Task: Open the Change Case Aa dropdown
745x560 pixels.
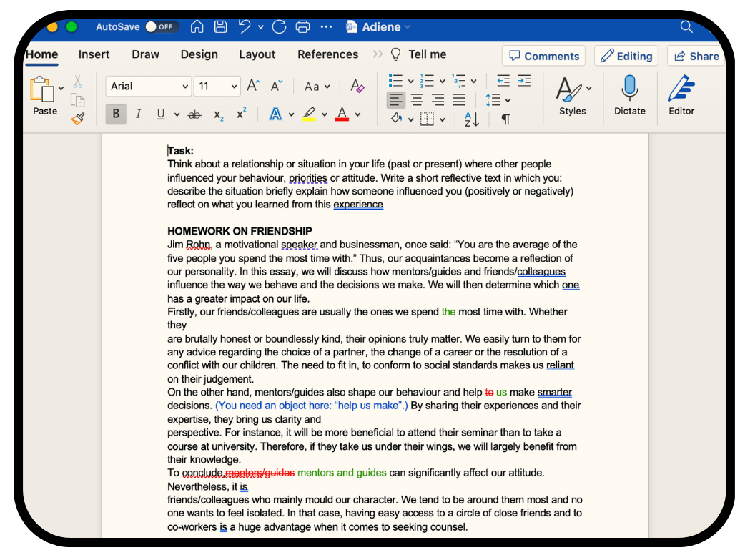Action: point(317,87)
